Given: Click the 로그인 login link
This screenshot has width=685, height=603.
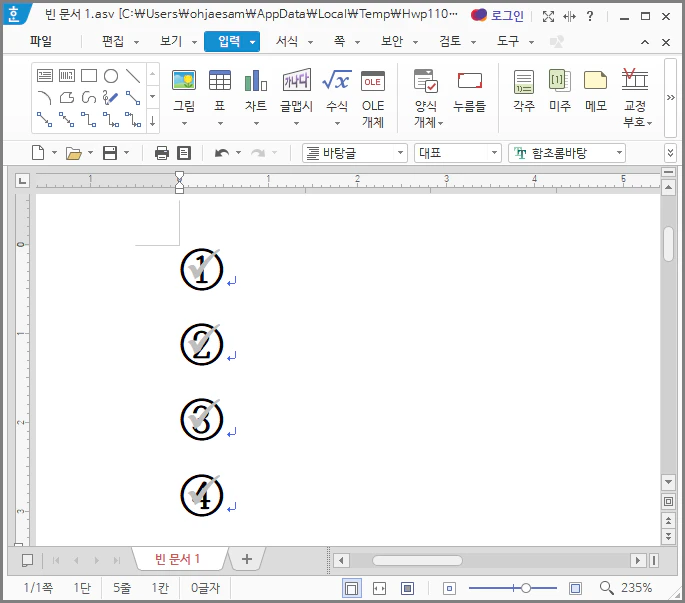Looking at the screenshot, I should [507, 16].
